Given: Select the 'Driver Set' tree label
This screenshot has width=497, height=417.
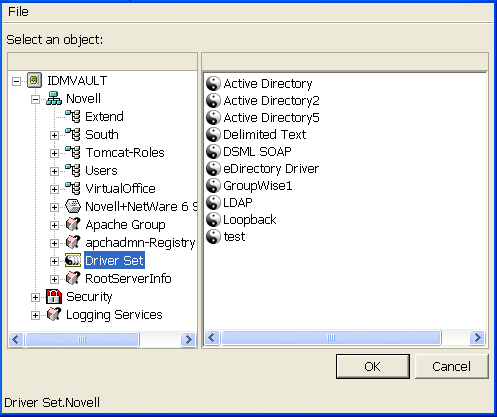Looking at the screenshot, I should [114, 260].
